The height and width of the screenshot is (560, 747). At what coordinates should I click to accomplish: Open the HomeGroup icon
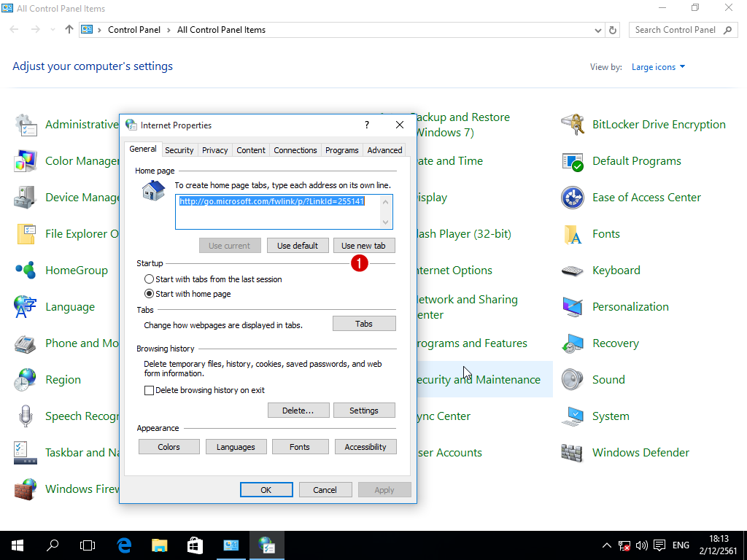pos(26,271)
